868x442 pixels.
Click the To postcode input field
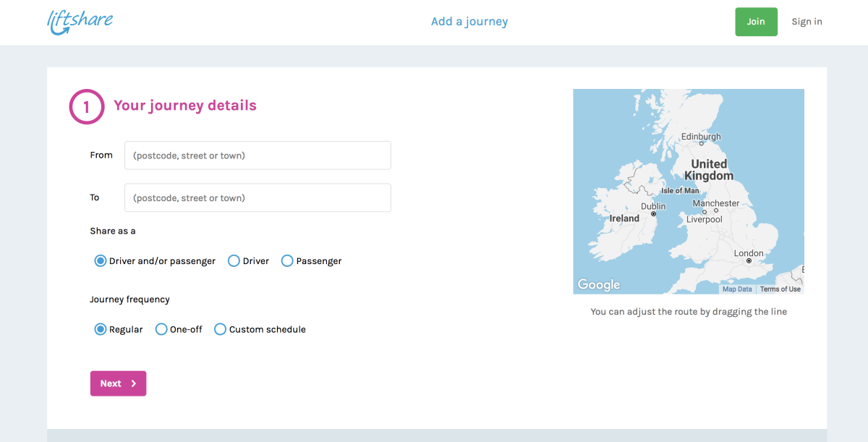pos(258,197)
